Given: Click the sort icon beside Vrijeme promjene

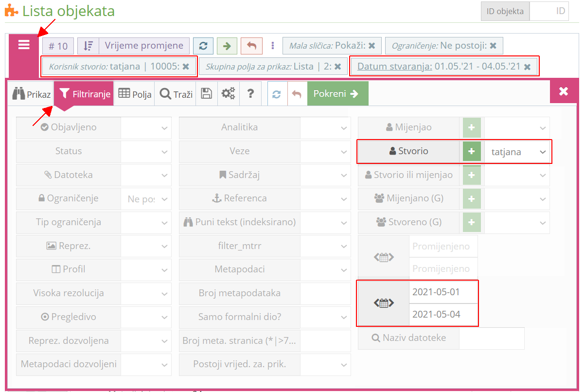Looking at the screenshot, I should coord(87,46).
